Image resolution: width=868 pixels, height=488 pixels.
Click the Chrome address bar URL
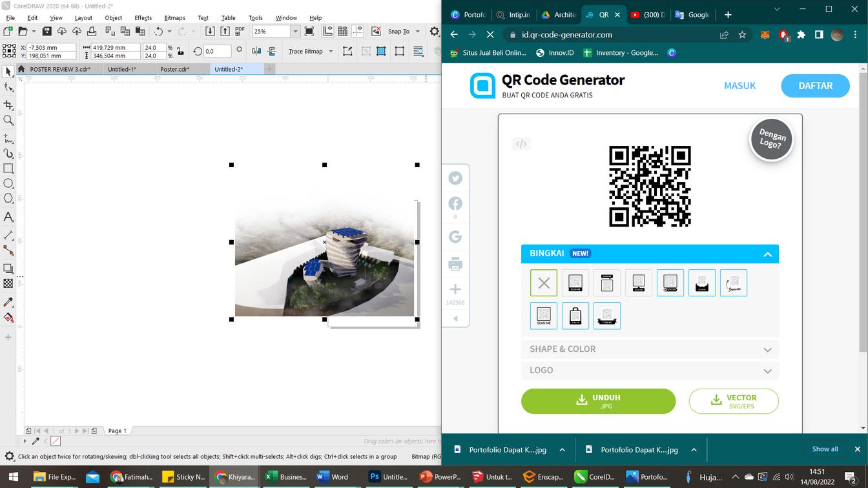tap(567, 35)
